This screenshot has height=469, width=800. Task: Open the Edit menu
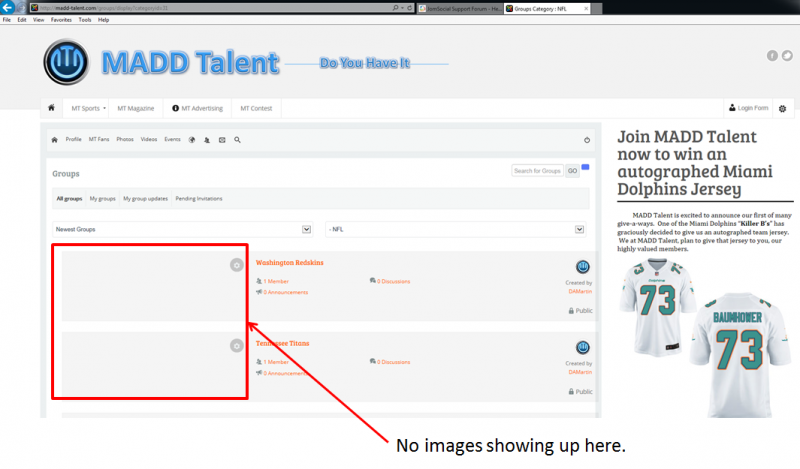click(22, 20)
